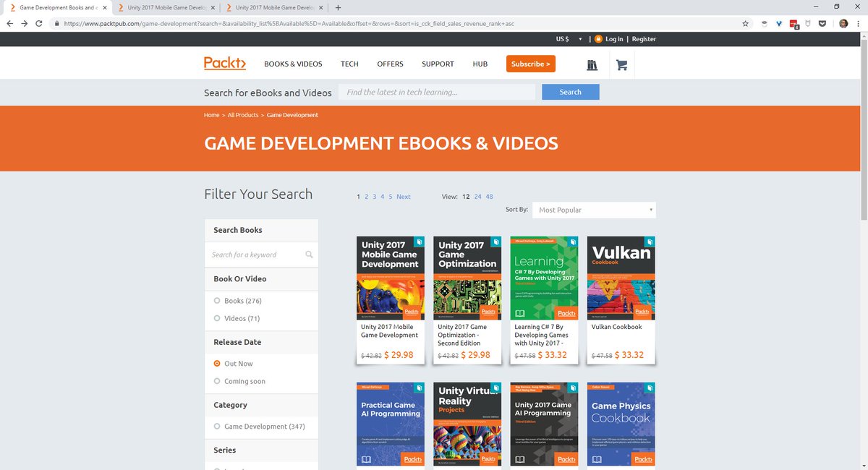
Task: Go to results page 2
Action: pyautogui.click(x=366, y=197)
